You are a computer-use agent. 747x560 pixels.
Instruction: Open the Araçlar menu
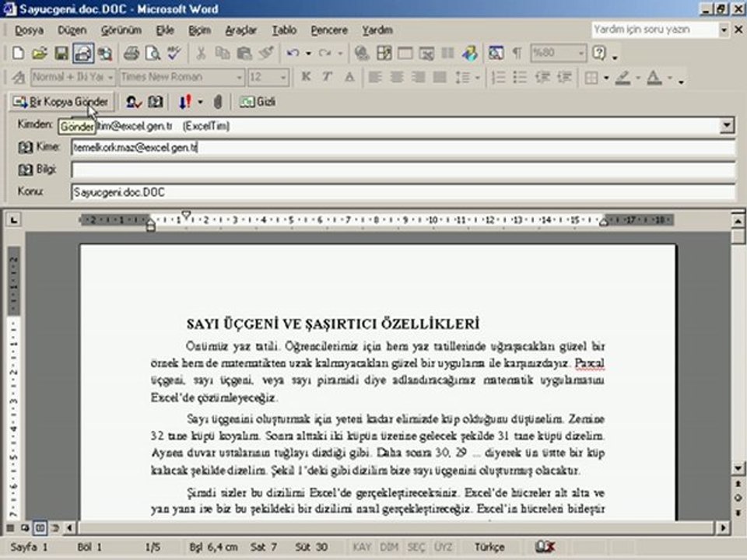[x=241, y=30]
